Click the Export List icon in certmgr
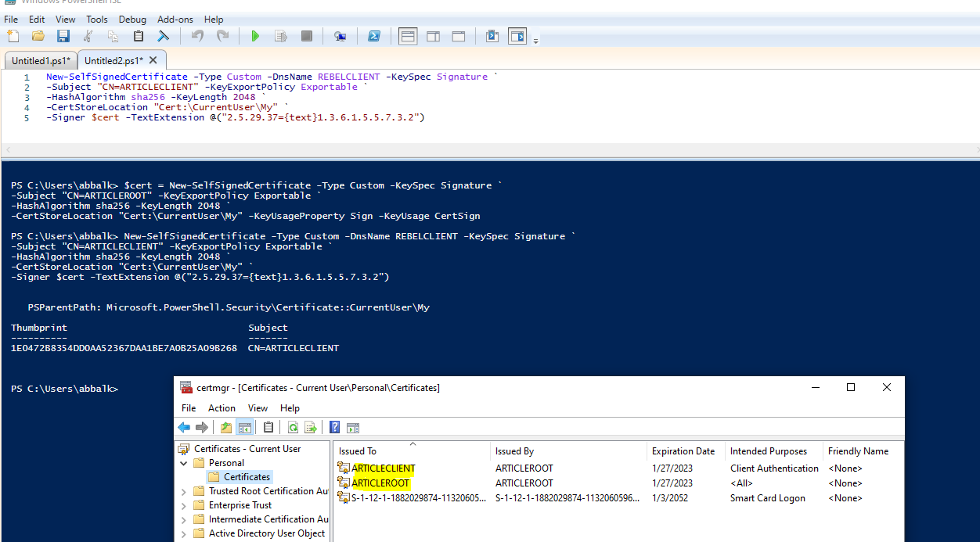 click(x=310, y=427)
